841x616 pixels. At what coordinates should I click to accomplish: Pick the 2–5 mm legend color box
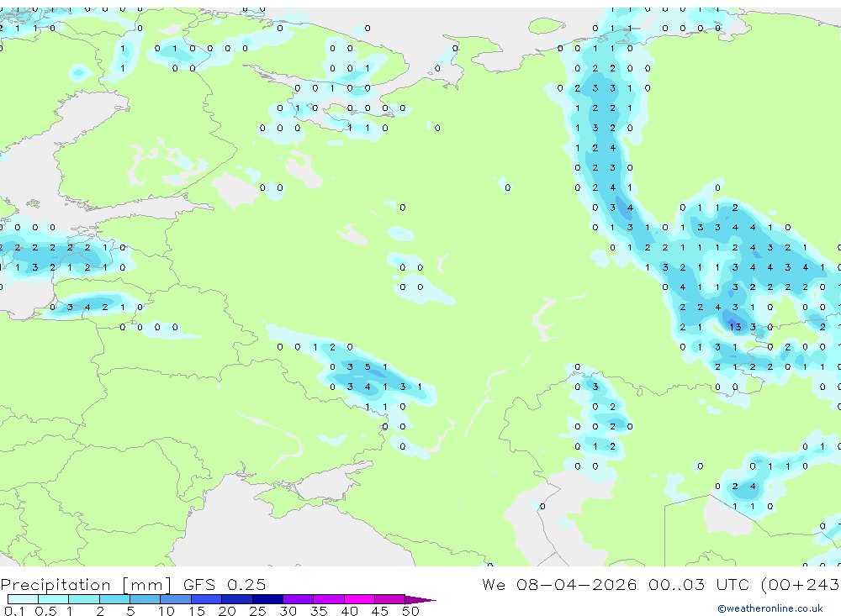114,599
